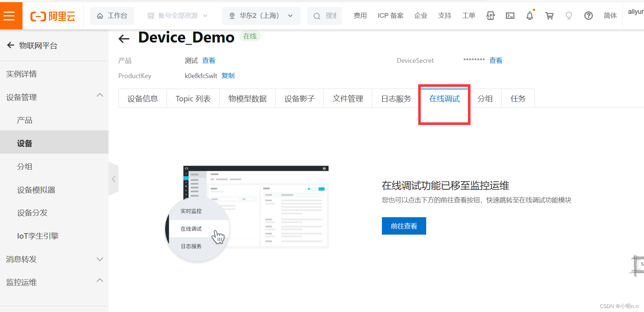Open 分组 in the sidebar
The height and width of the screenshot is (312, 644).
(25, 167)
